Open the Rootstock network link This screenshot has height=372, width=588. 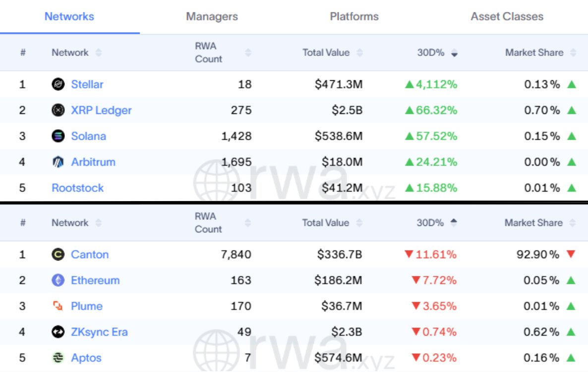pyautogui.click(x=78, y=188)
